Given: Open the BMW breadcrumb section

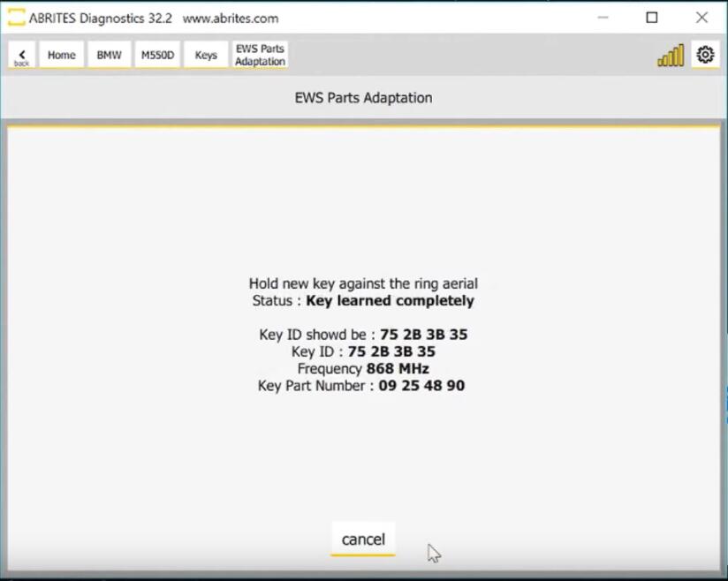Looking at the screenshot, I should (x=109, y=55).
